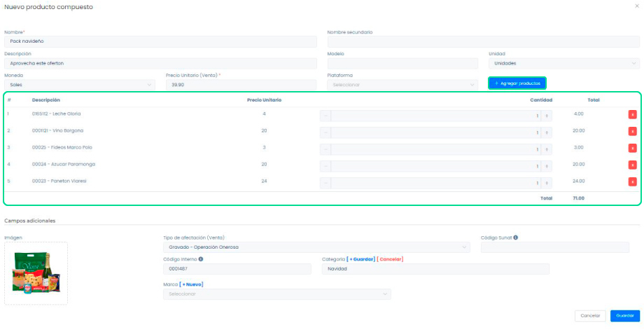This screenshot has height=330, width=644.
Task: Click the Agregar productos button
Action: pyautogui.click(x=517, y=83)
